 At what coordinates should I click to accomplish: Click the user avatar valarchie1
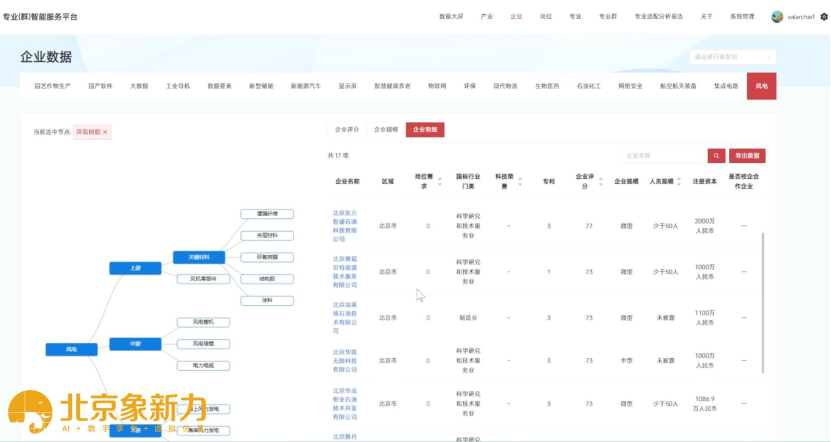click(777, 17)
